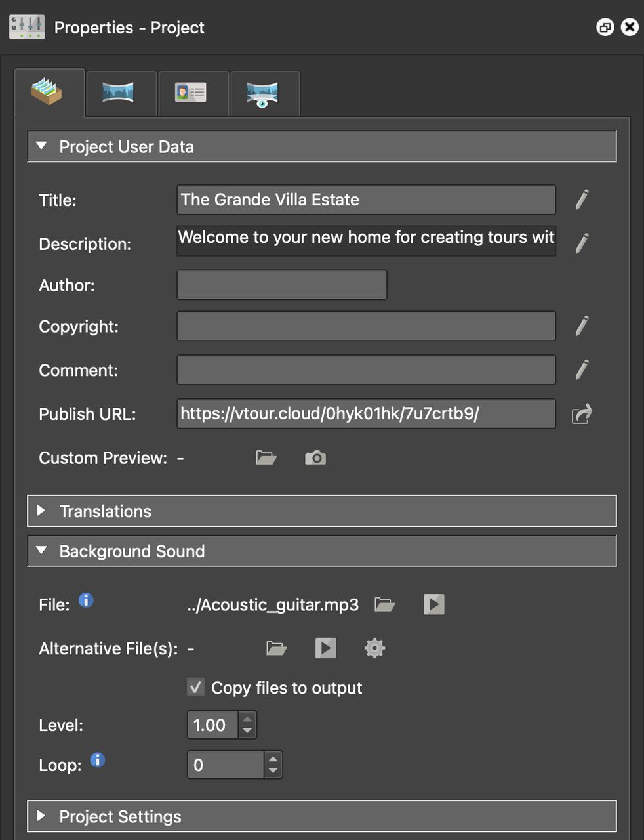Edit the Description with pencil icon
The height and width of the screenshot is (840, 644).
(x=582, y=243)
